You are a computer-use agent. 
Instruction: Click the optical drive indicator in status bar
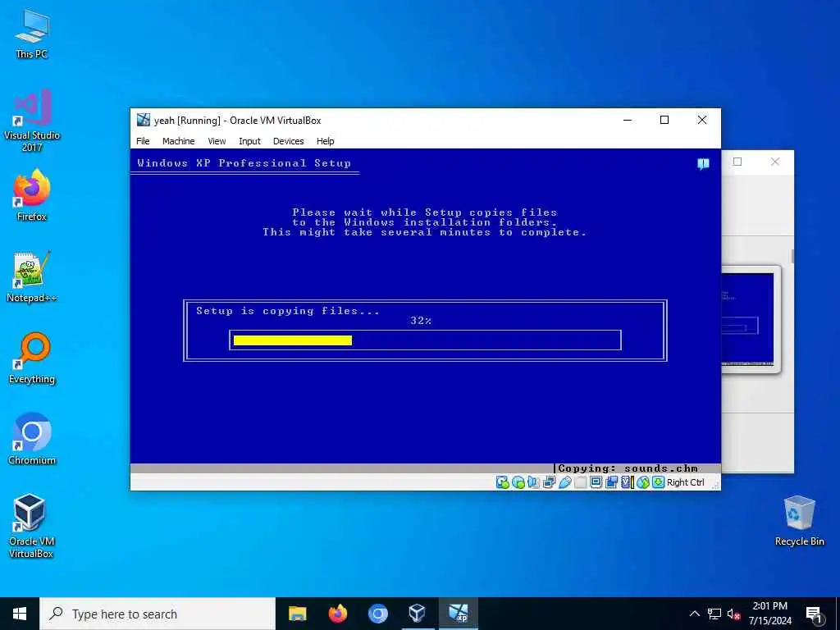(x=518, y=482)
